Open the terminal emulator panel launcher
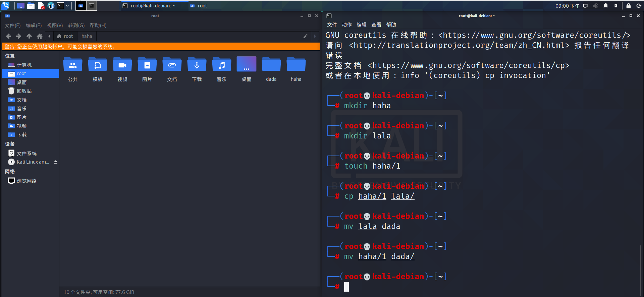 click(x=60, y=6)
